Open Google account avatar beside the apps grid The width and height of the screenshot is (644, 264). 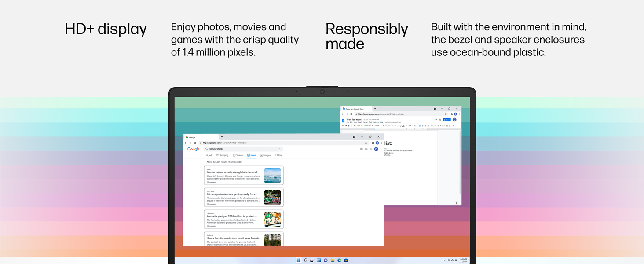376,149
